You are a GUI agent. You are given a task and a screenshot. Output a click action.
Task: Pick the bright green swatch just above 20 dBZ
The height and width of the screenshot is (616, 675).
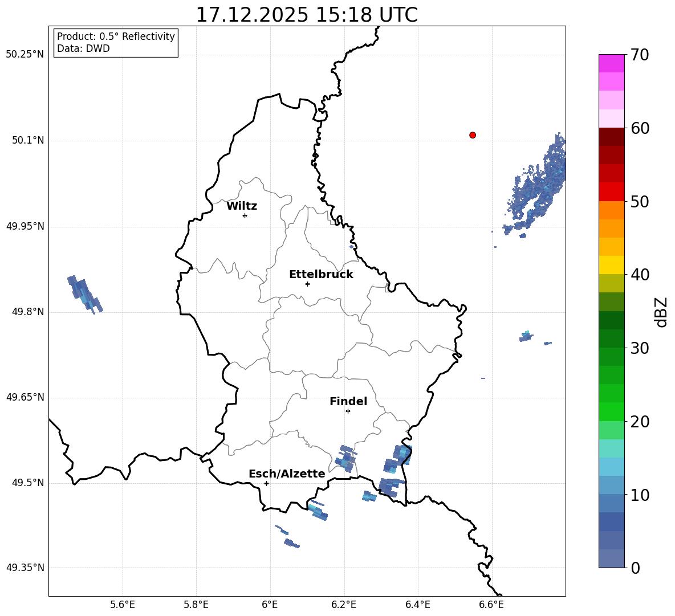[x=611, y=411]
